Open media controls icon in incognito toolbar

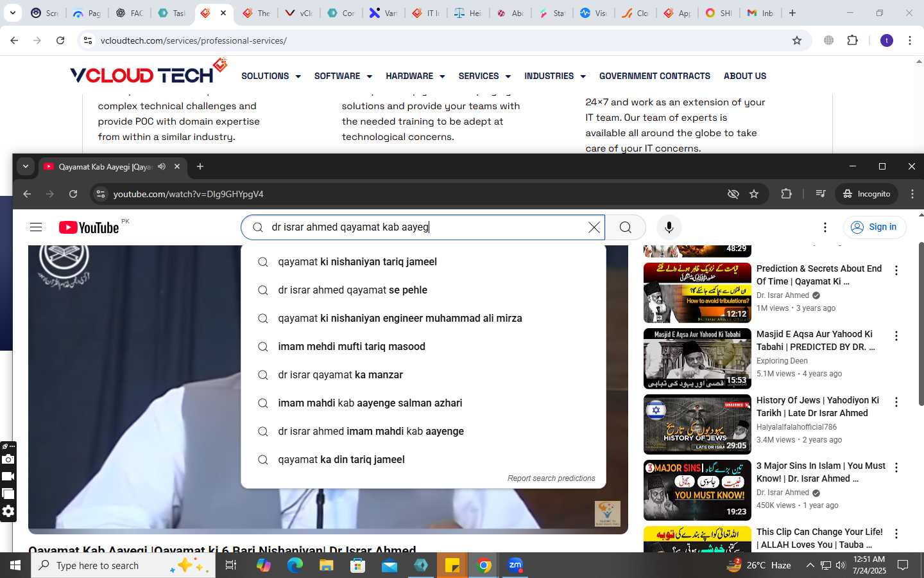(820, 194)
